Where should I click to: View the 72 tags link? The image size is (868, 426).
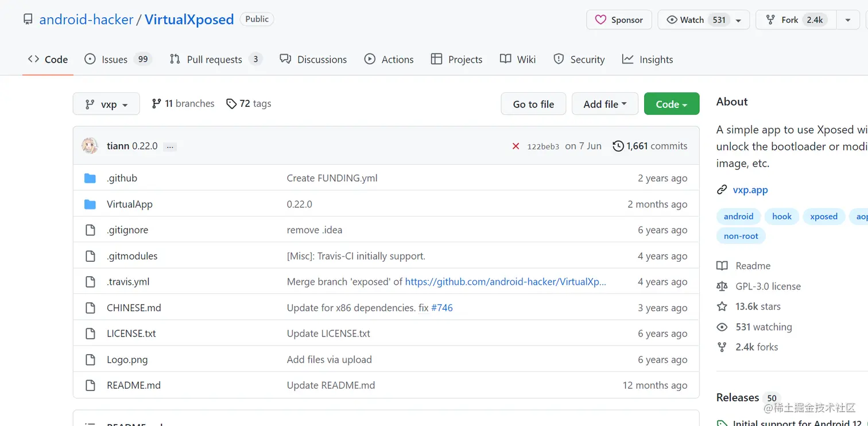pyautogui.click(x=249, y=104)
